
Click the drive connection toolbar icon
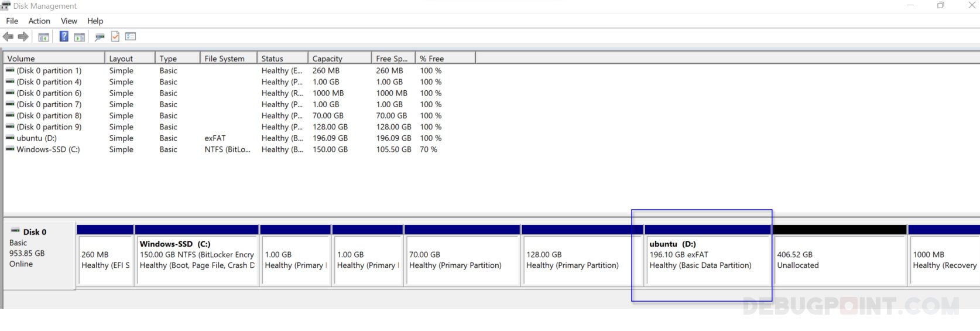point(100,37)
